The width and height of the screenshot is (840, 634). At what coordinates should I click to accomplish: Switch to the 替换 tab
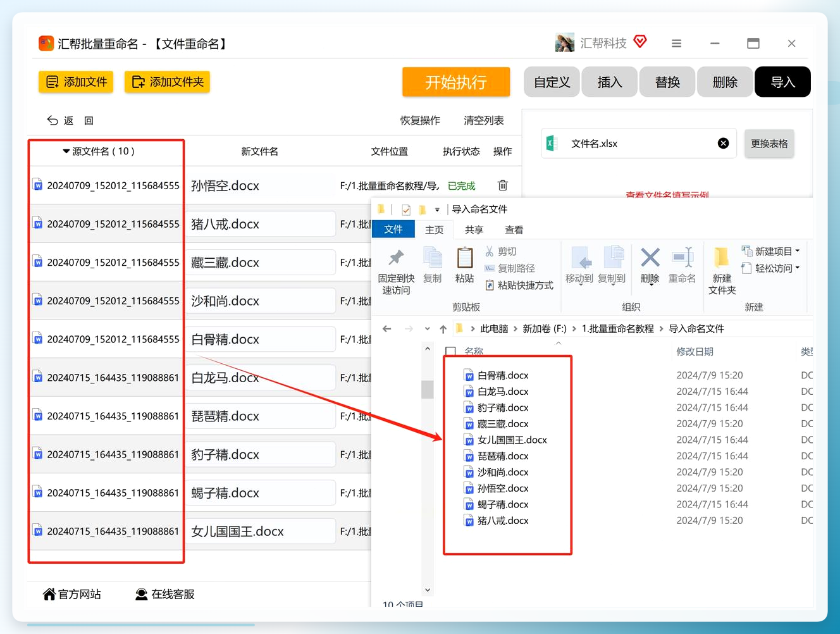667,82
